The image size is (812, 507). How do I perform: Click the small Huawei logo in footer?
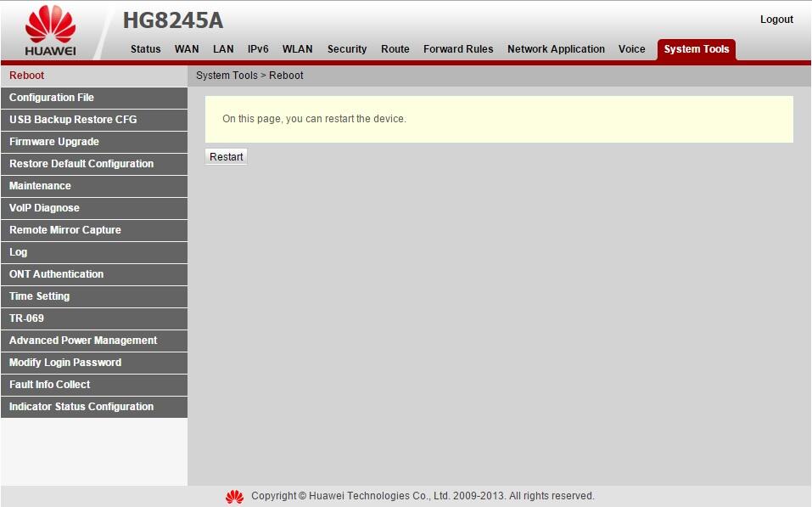tap(234, 497)
